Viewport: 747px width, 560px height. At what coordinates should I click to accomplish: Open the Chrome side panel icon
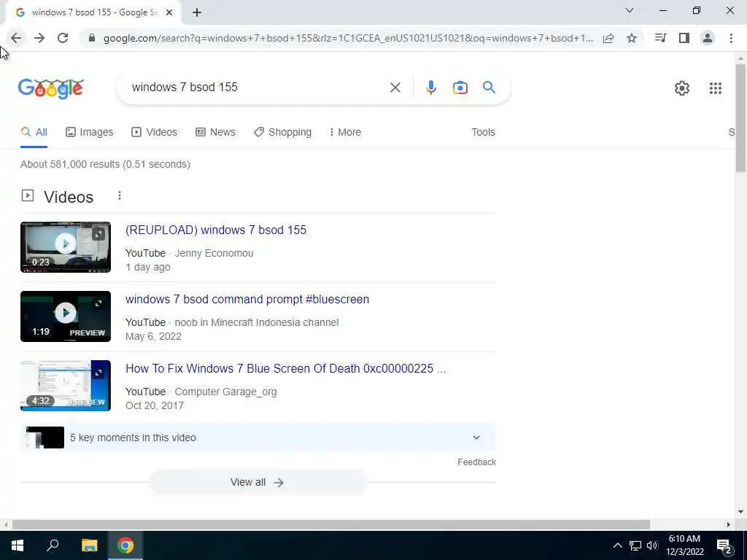pos(684,38)
